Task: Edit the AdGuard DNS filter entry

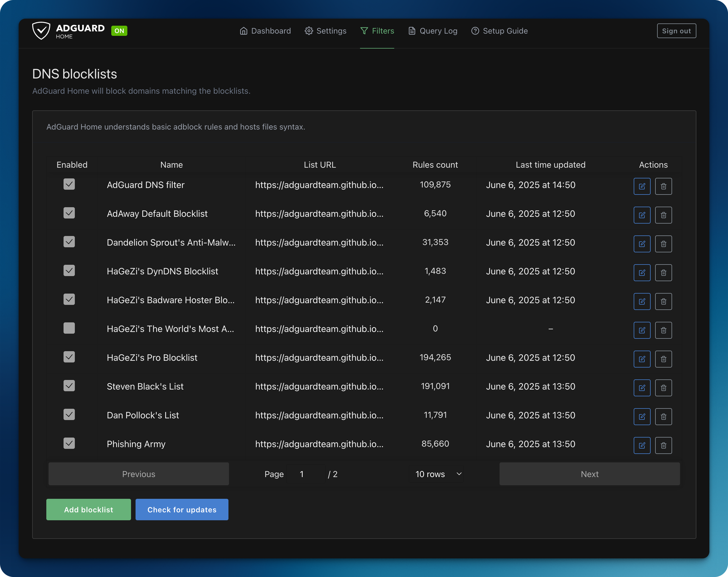Action: [x=642, y=186]
